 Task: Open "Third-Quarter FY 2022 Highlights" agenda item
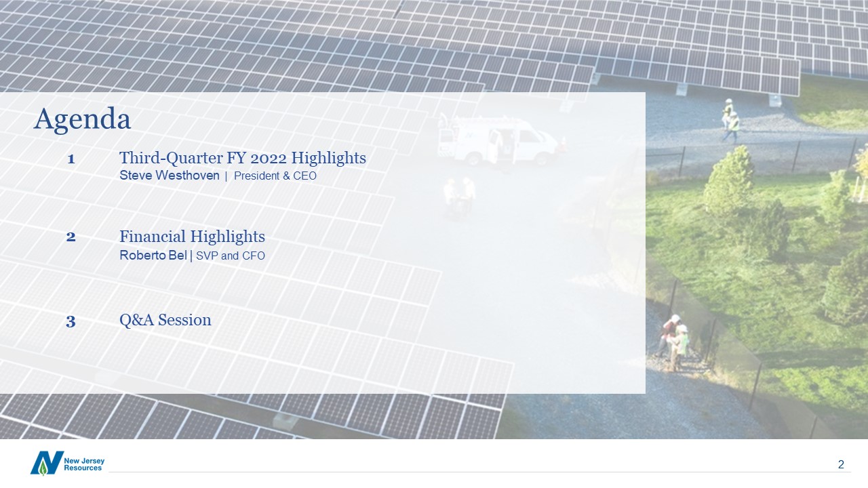[x=242, y=158]
